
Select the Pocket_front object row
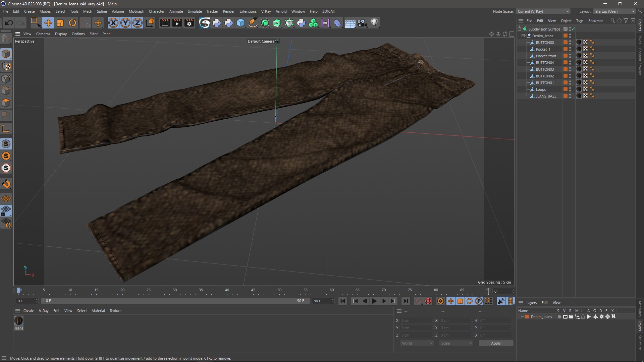(x=546, y=56)
